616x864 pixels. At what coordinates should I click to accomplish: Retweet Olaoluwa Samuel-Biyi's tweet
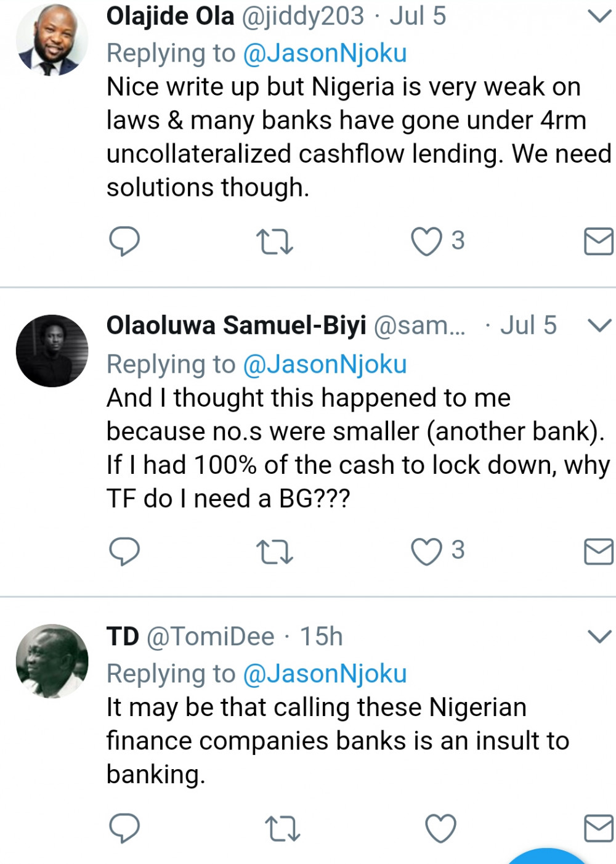coord(274,552)
